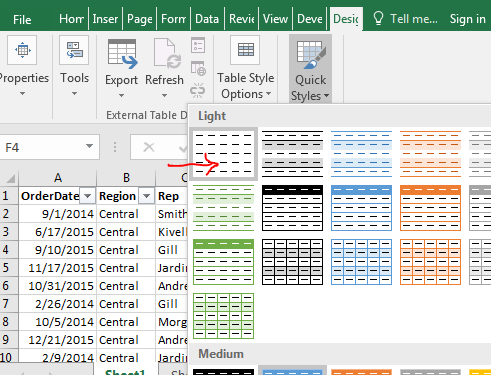This screenshot has height=375, width=491.
Task: Select row 7 header
Action: click(9, 304)
